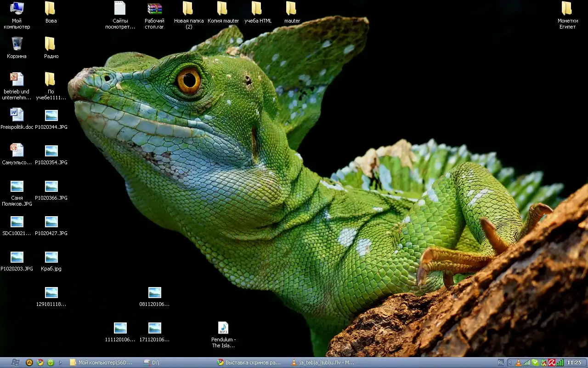Screen dimensions: 588x368
Task: Click the VLC cone tray icon
Action: (x=519, y=362)
